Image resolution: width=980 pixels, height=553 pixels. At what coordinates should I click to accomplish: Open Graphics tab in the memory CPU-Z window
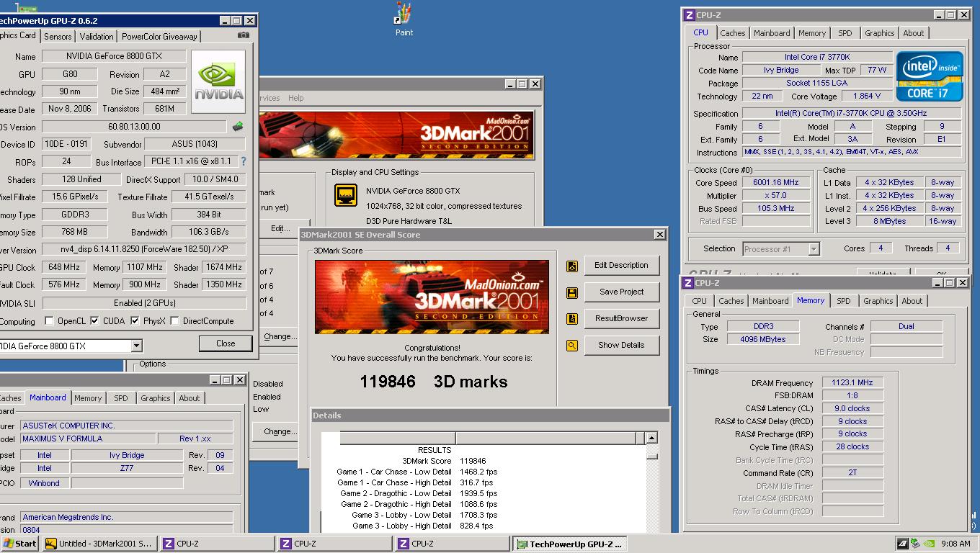pyautogui.click(x=878, y=301)
